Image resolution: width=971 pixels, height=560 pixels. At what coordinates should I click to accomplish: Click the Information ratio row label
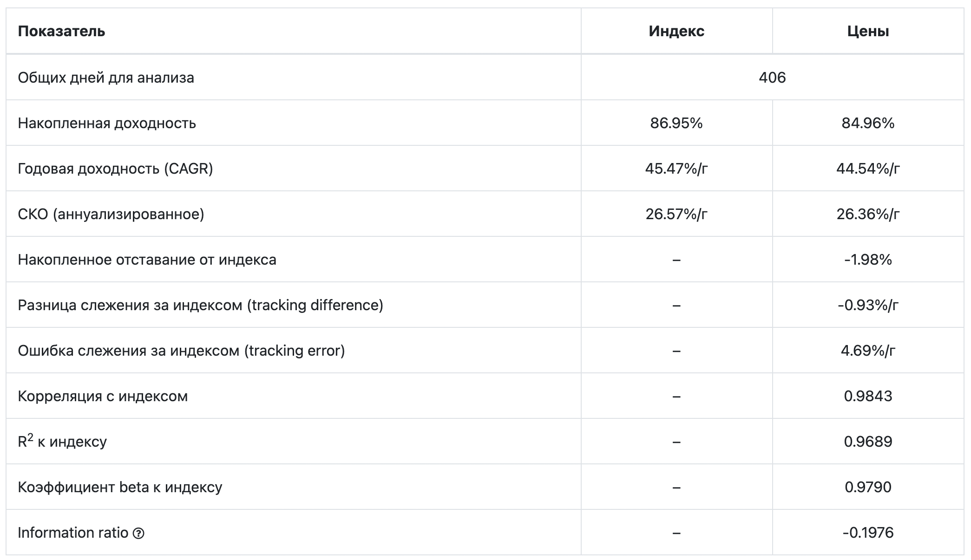[x=73, y=532]
